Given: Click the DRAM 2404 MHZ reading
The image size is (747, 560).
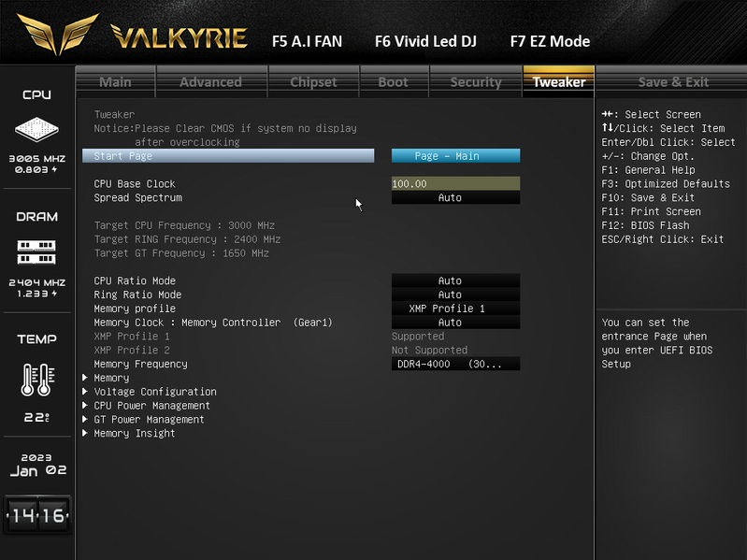Looking at the screenshot, I should coord(37,282).
